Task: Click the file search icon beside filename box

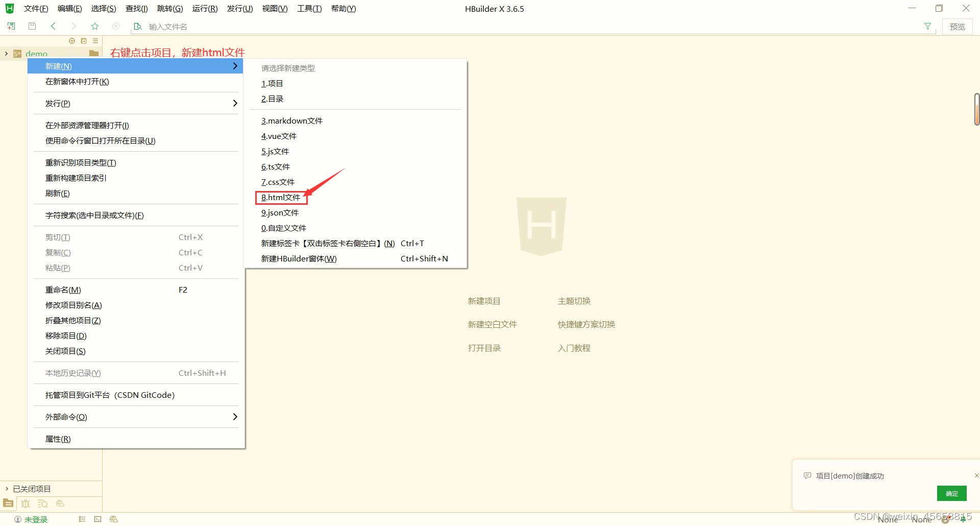Action: click(137, 27)
